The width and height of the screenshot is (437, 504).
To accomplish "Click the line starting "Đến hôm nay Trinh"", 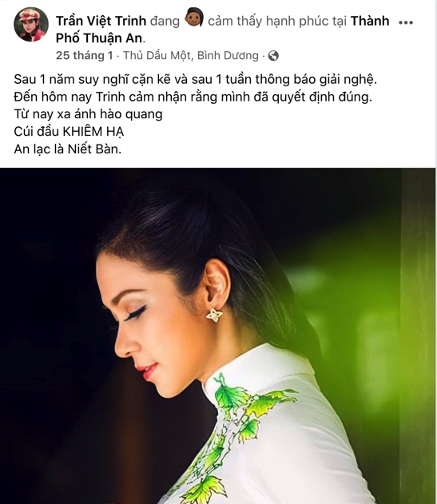I will point(193,97).
